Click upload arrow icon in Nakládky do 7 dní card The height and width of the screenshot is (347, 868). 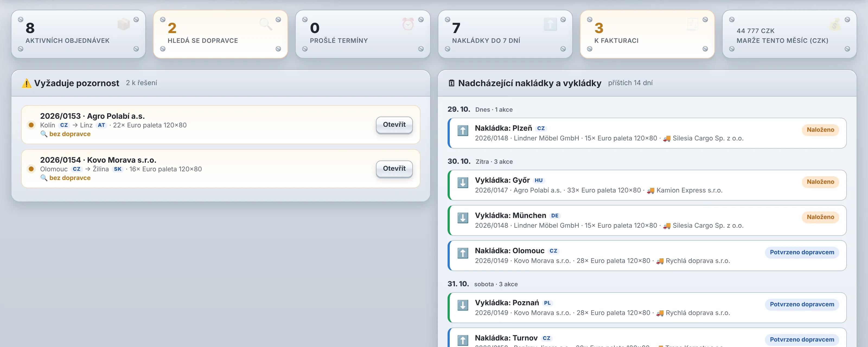(x=550, y=24)
